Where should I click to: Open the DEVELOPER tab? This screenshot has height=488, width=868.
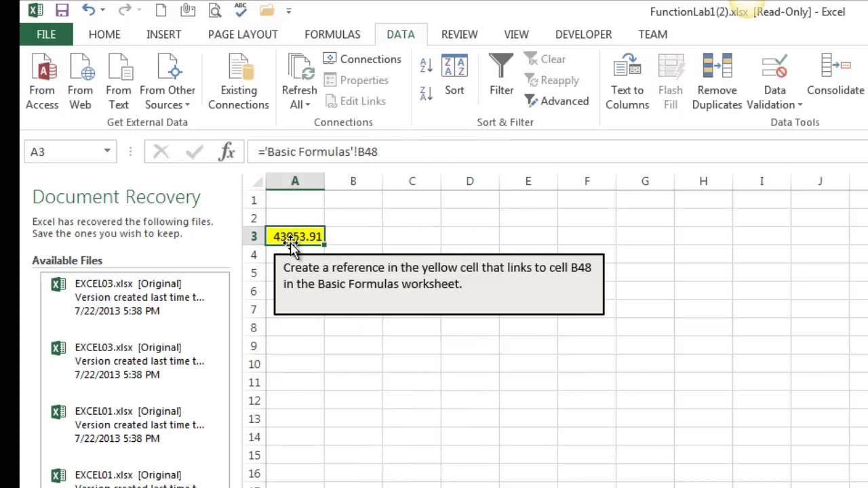click(x=583, y=34)
